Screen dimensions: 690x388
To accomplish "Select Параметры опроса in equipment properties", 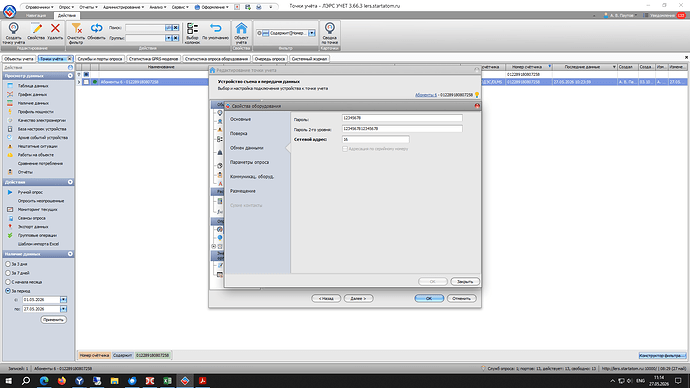I will pos(249,162).
